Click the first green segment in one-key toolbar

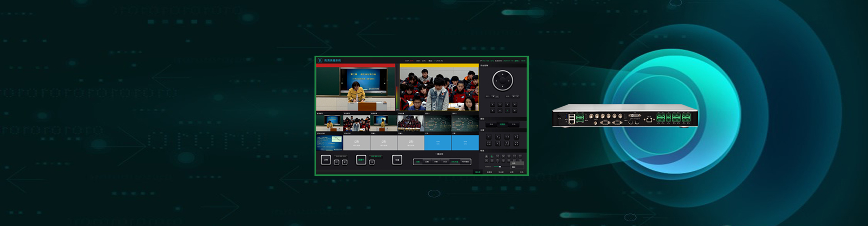418,162
